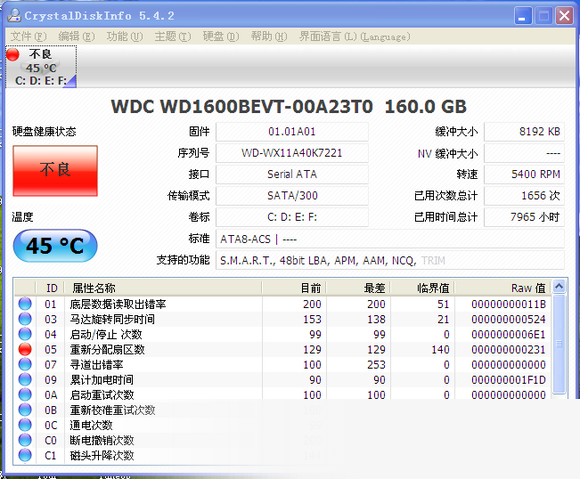
Task: Open the 功能(U) menu
Action: point(124,36)
